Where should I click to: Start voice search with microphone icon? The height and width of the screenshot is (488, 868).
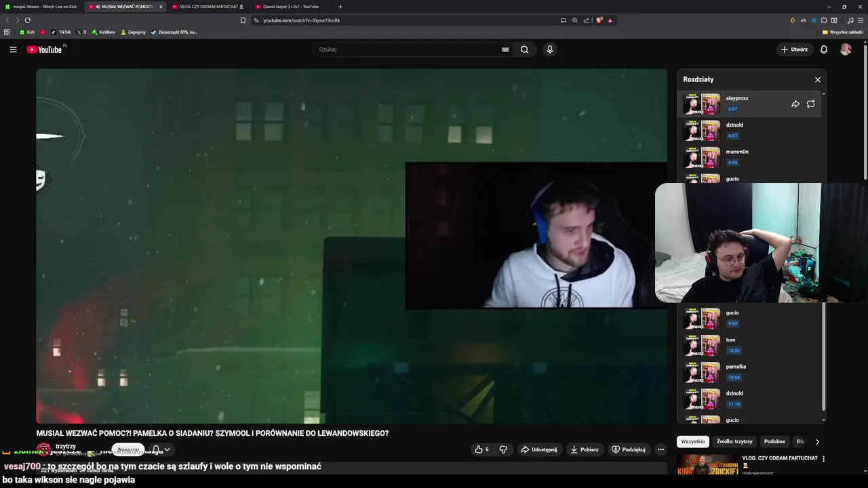point(550,49)
